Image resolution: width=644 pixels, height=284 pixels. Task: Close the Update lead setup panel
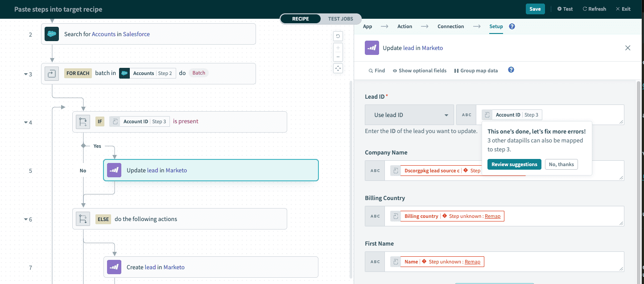[627, 48]
